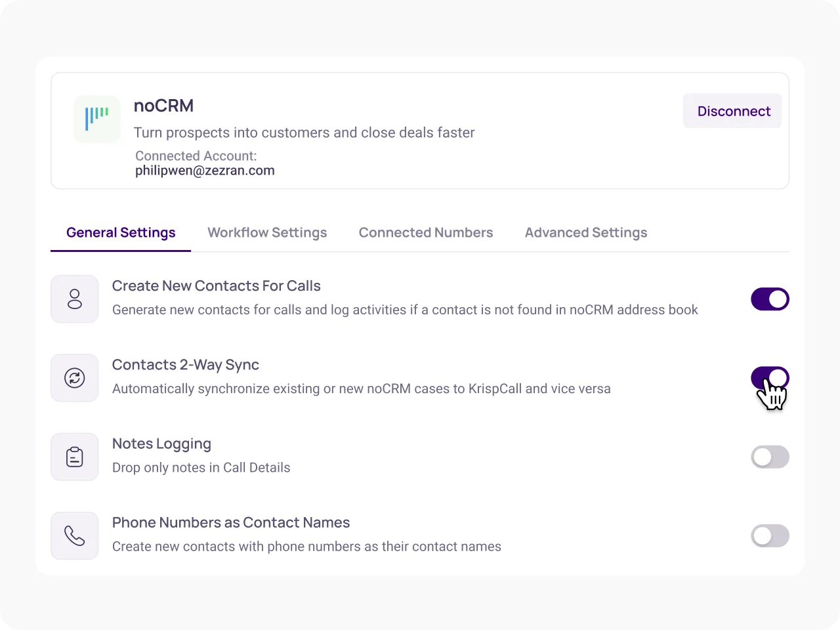This screenshot has width=840, height=630.
Task: Click the philipwen@zezran.com account email
Action: click(x=205, y=171)
